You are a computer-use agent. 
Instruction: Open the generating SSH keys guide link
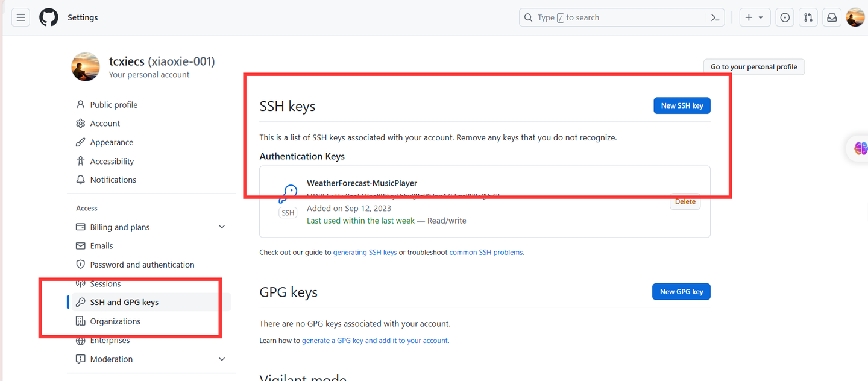365,252
